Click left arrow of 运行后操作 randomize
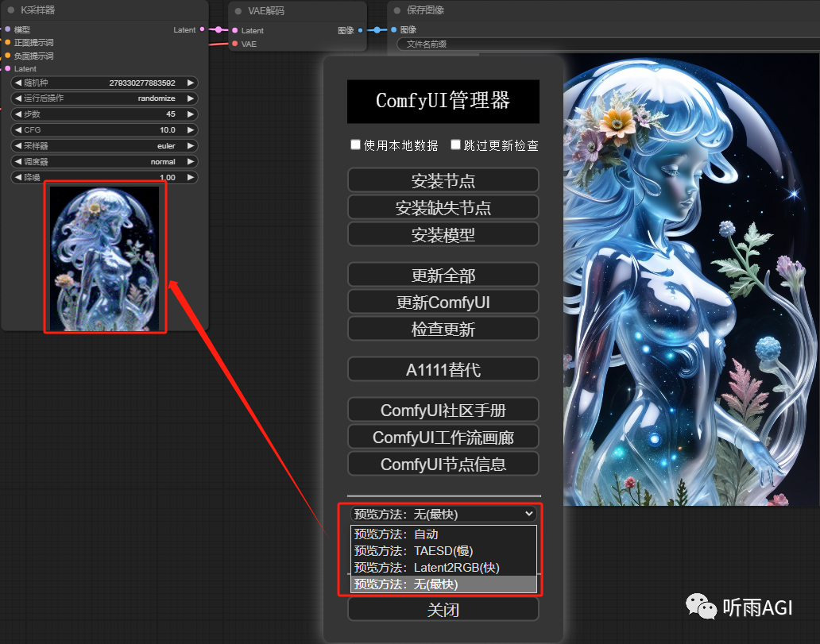This screenshot has height=644, width=820. 18,98
